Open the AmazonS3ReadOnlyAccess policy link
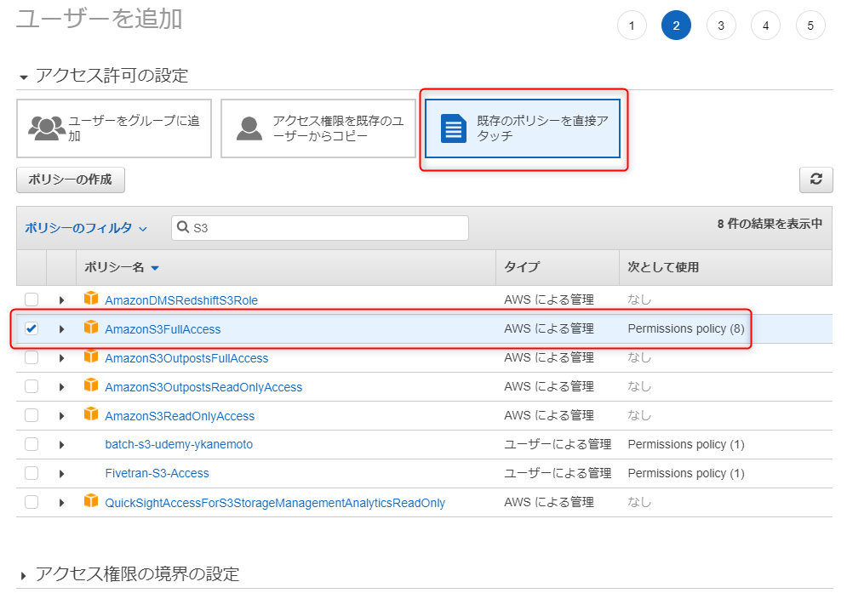The height and width of the screenshot is (616, 847). 180,416
